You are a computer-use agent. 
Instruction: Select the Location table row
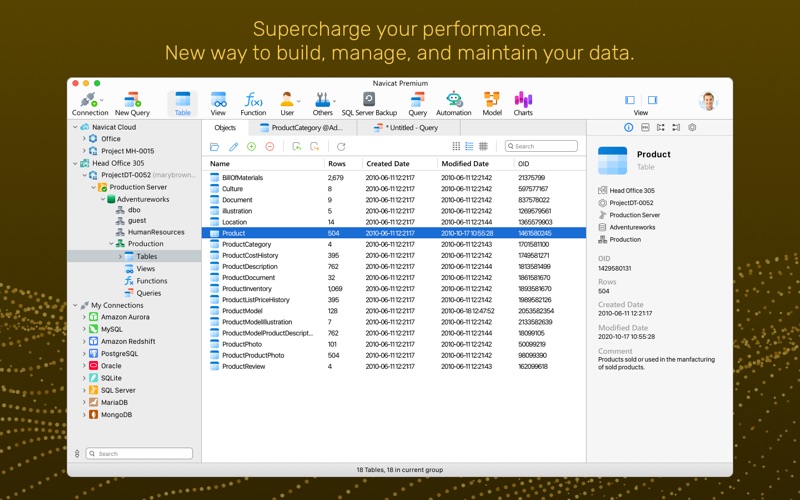pyautogui.click(x=393, y=222)
